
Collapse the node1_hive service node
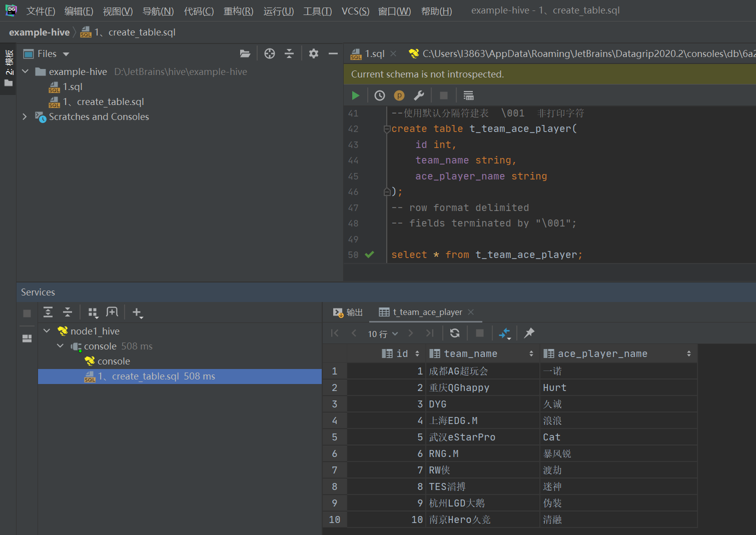(47, 331)
